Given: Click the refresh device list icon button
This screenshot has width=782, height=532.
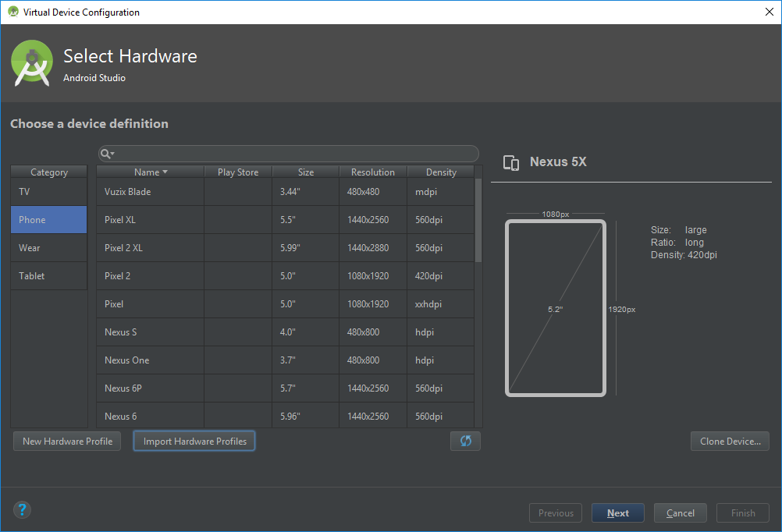Looking at the screenshot, I should tap(465, 441).
